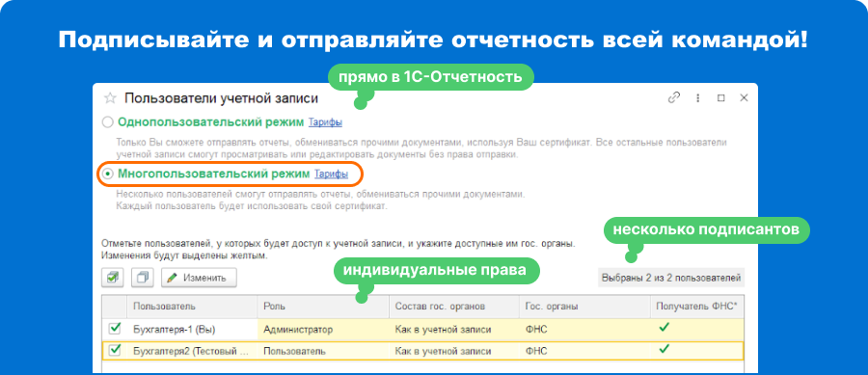This screenshot has width=868, height=375.
Task: Select Бухгалтеря2 (Тестовый user cell
Action: coord(192,351)
